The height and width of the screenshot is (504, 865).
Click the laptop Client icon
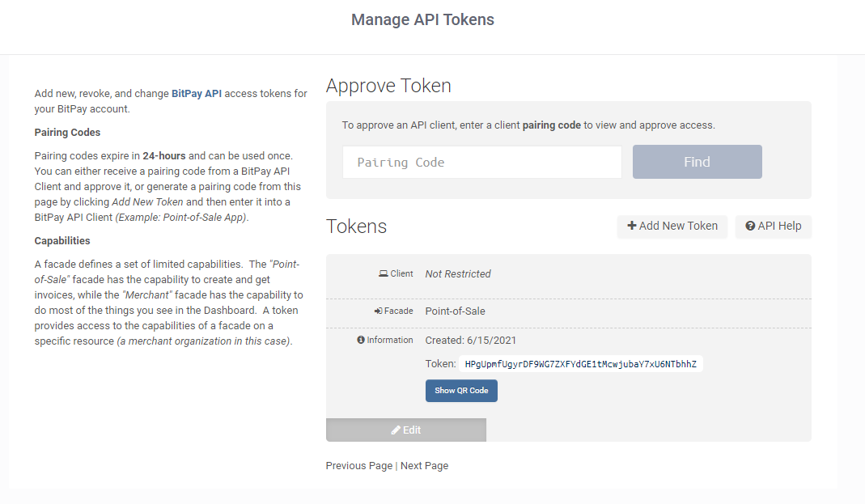[x=384, y=273]
